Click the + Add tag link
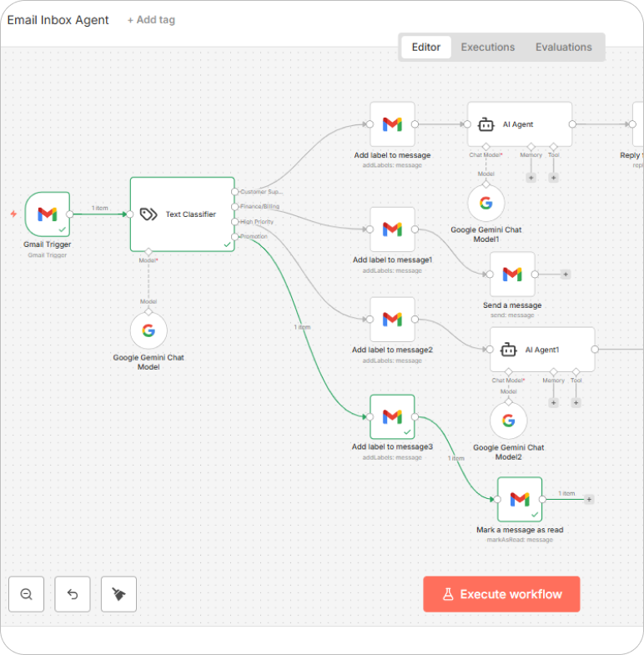Viewport: 644px width, 655px height. pyautogui.click(x=151, y=20)
